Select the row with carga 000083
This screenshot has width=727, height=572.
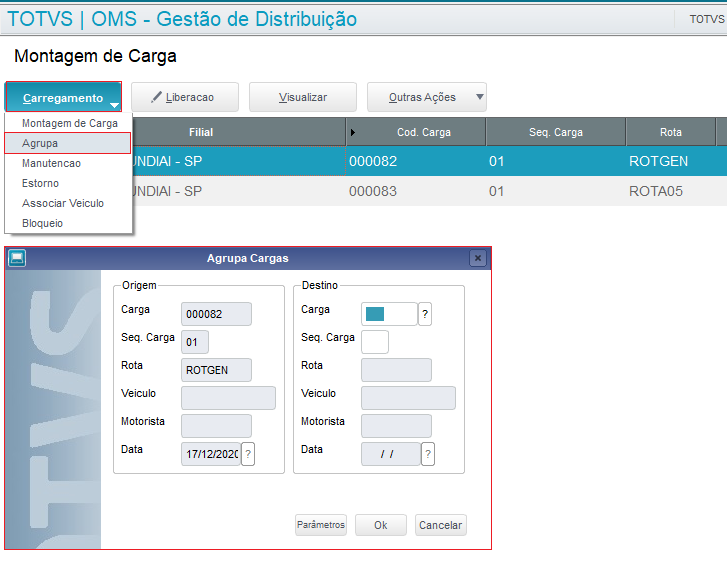[x=429, y=191]
